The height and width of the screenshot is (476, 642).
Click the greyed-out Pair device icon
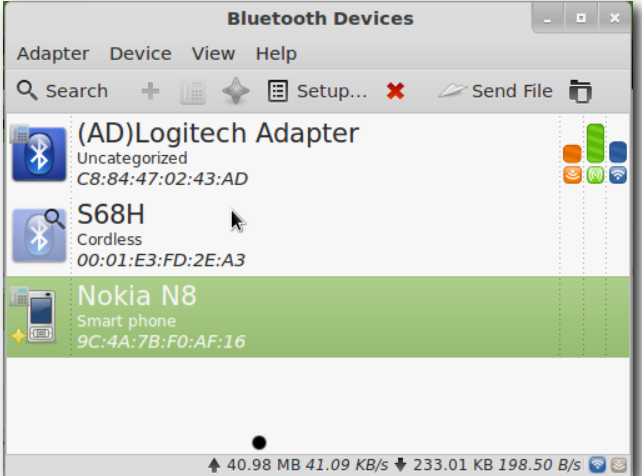(x=192, y=91)
